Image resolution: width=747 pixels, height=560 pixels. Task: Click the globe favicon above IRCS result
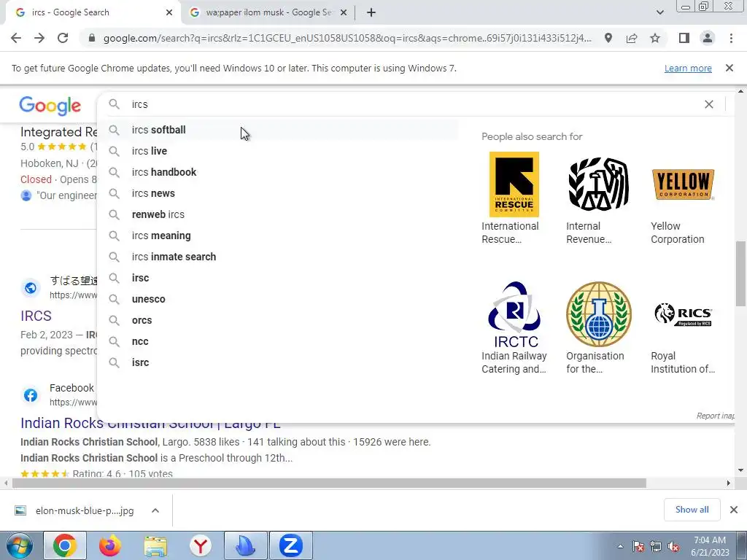coord(31,287)
